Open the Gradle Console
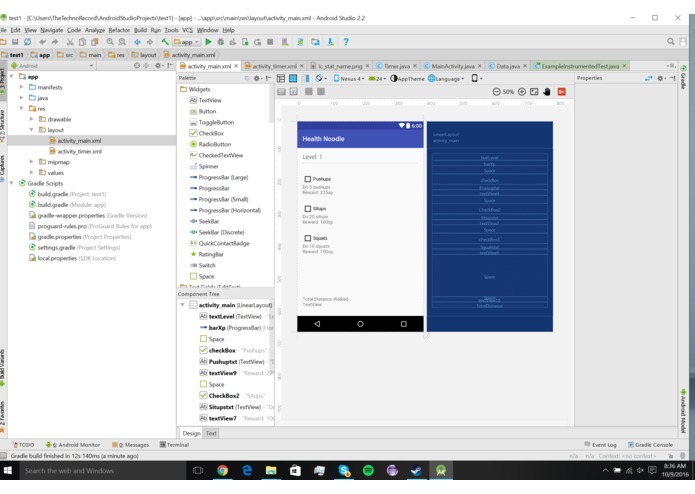This screenshot has height=494, width=695. point(650,445)
